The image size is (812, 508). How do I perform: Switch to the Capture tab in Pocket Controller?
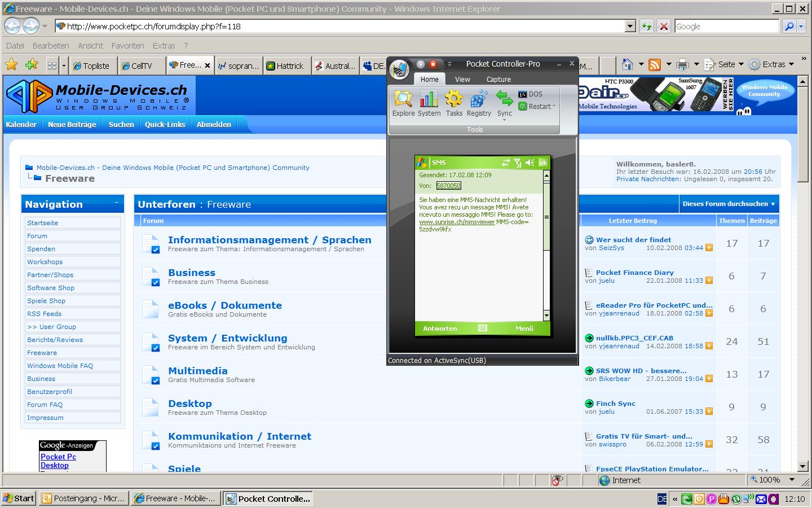click(498, 80)
